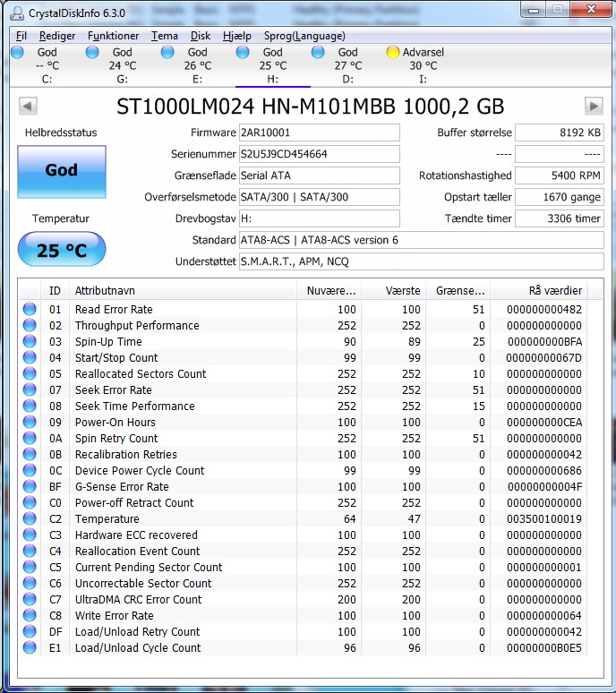
Task: Click the status circle beside Current Pending Sector Count
Action: (x=30, y=567)
